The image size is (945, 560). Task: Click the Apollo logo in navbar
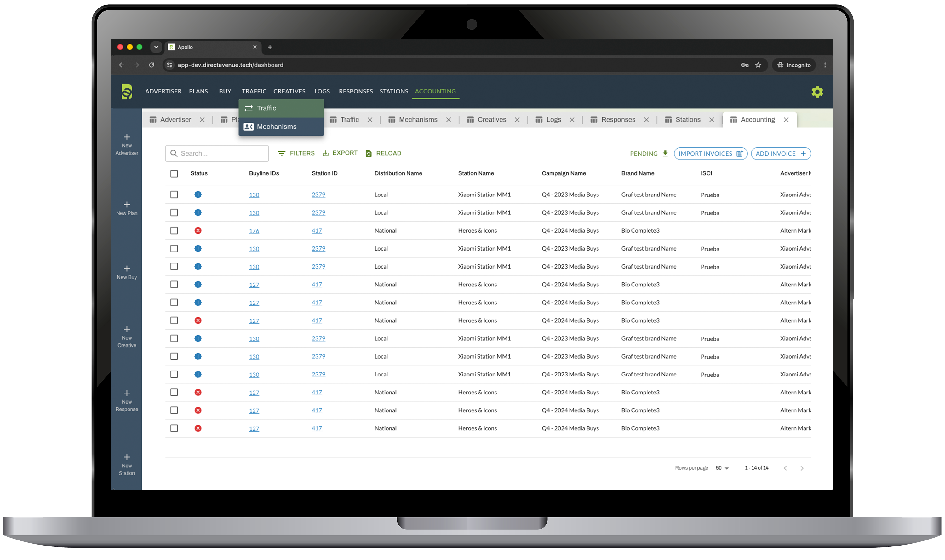127,92
